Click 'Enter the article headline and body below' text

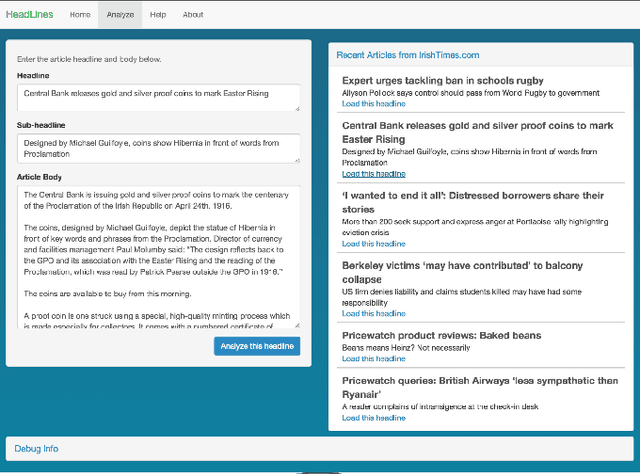89,59
